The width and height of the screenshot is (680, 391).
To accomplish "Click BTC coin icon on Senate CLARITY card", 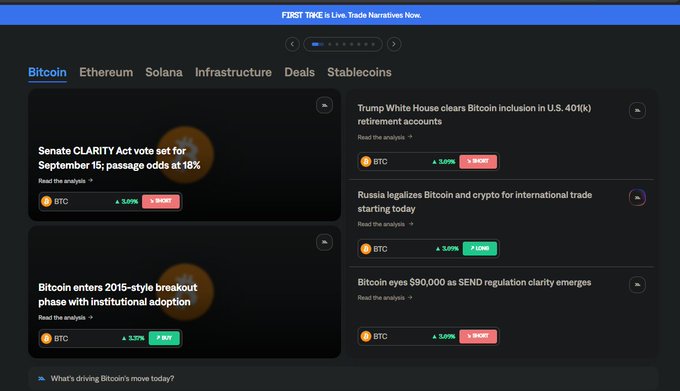I will [46, 201].
